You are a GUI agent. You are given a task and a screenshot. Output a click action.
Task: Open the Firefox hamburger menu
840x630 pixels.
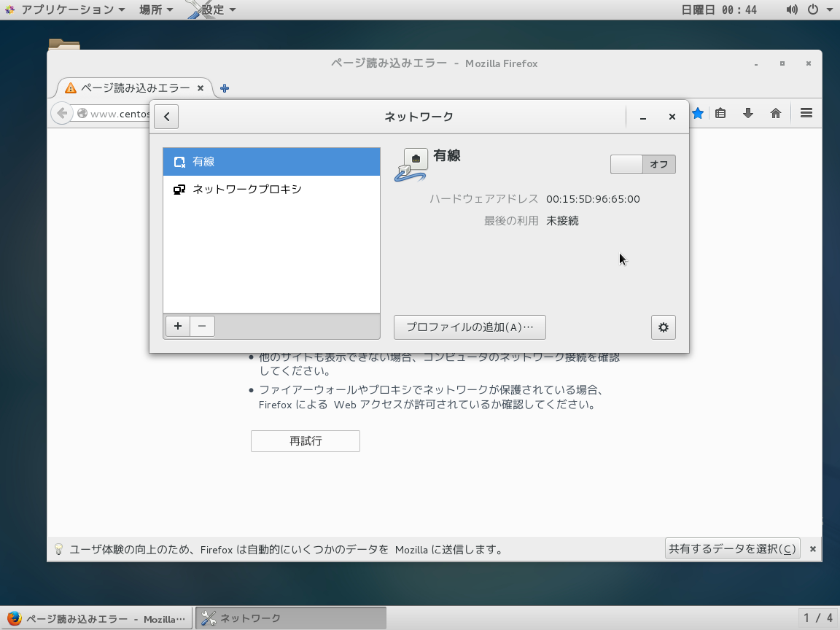click(806, 113)
